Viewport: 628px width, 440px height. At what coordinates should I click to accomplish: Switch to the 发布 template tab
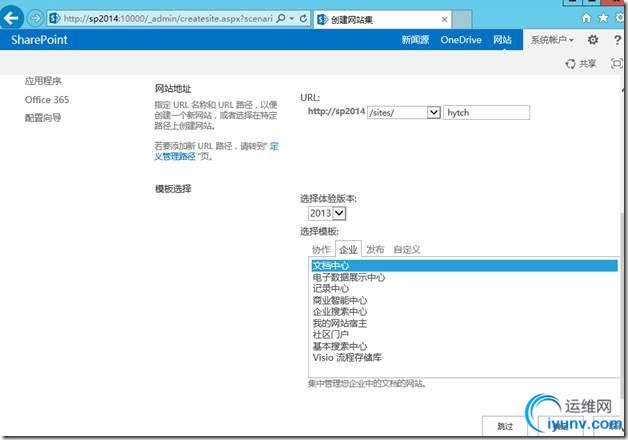point(375,249)
